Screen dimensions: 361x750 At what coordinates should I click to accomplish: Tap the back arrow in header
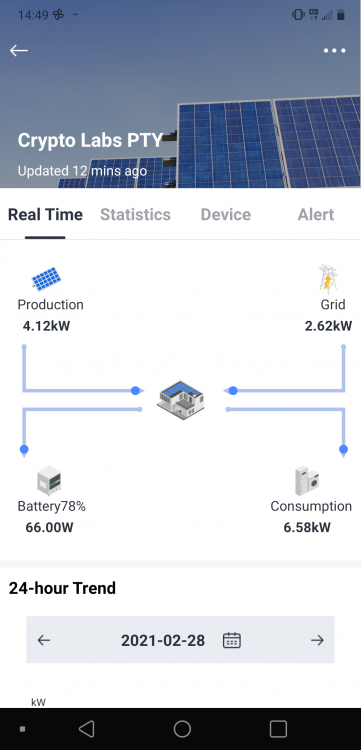tap(19, 50)
